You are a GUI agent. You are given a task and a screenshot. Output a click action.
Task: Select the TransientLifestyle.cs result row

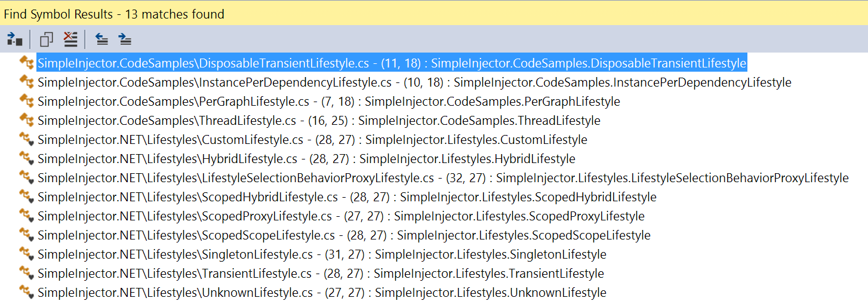[x=321, y=274]
